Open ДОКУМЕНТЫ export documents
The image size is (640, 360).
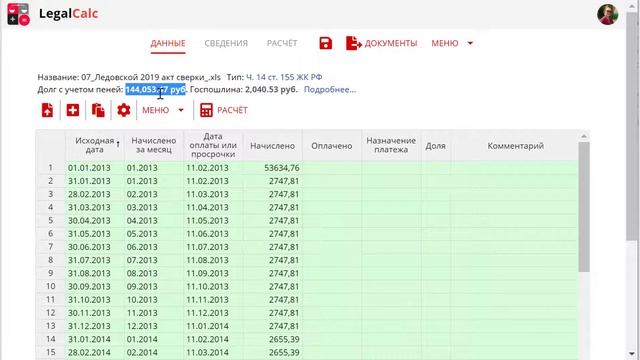[x=381, y=43]
